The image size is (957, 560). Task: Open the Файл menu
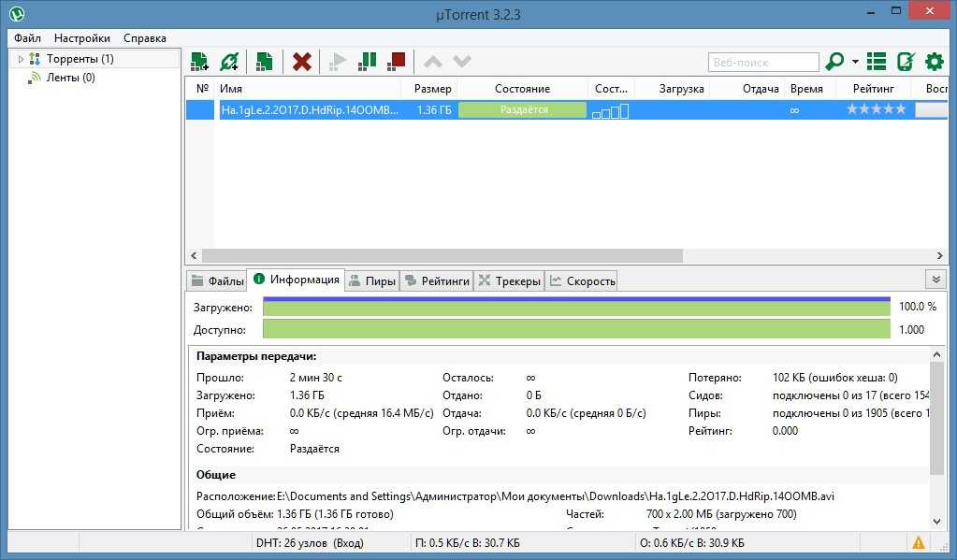point(27,37)
